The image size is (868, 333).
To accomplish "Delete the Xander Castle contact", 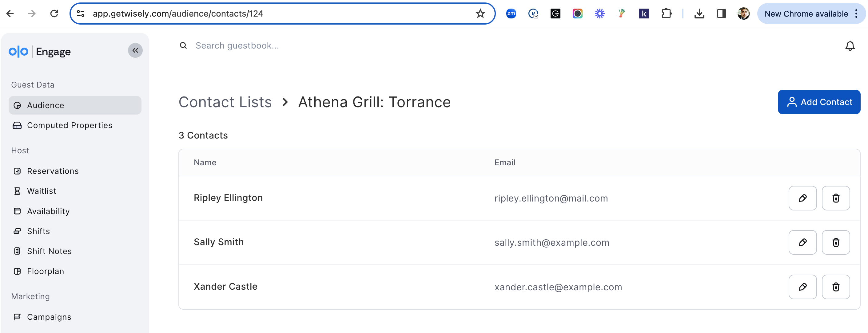I will [x=835, y=287].
